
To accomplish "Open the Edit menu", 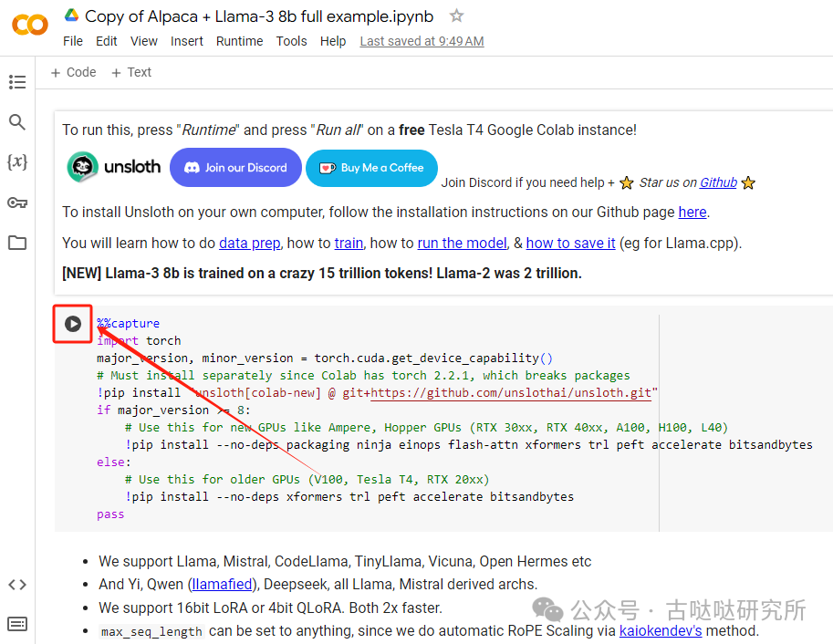I will 106,41.
